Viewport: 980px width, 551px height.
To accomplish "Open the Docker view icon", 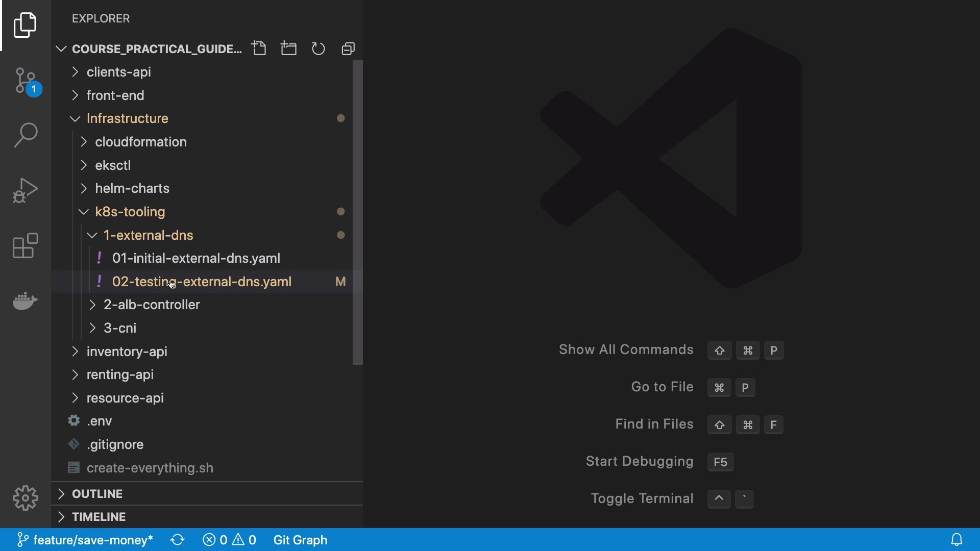I will coord(26,300).
